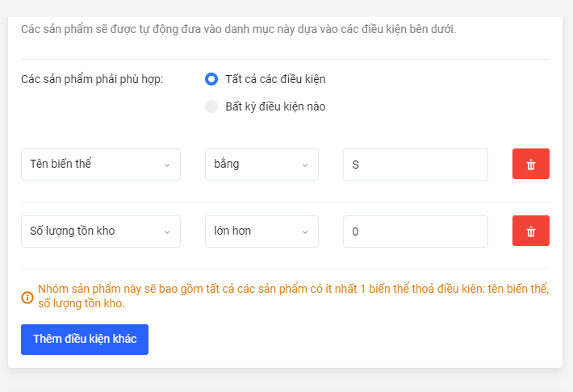Click the chevron arrow in 'lớn hơn' field
This screenshot has height=392, width=573.
(305, 231)
